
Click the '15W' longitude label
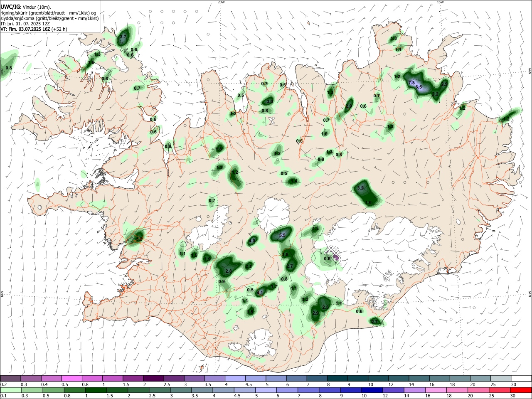[440, 2]
